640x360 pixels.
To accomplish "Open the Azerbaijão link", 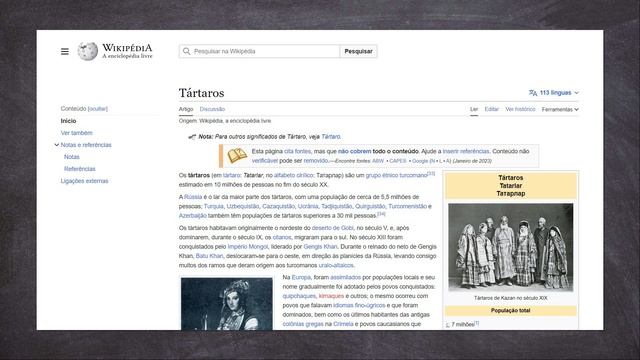I will tap(193, 216).
